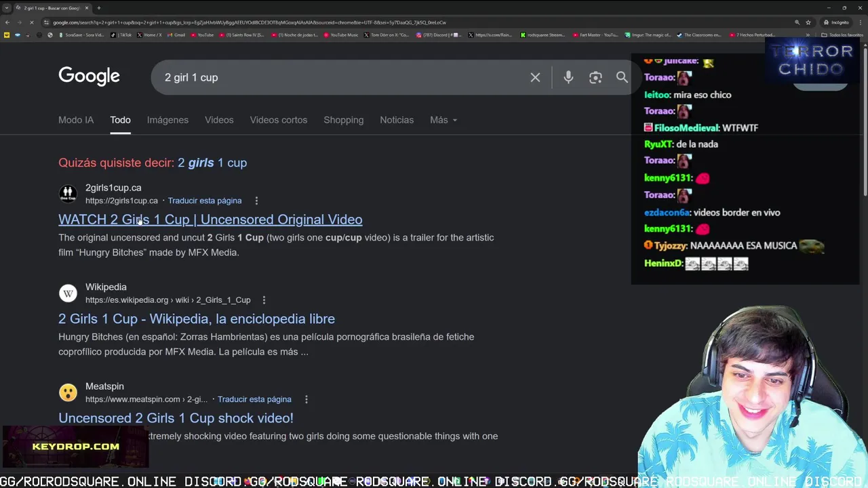Open the rodsquaree Stream bookmark
The width and height of the screenshot is (868, 488).
pos(542,35)
